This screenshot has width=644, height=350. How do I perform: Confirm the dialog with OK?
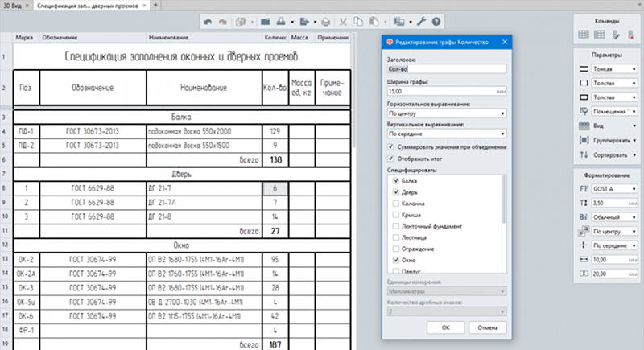coord(446,327)
